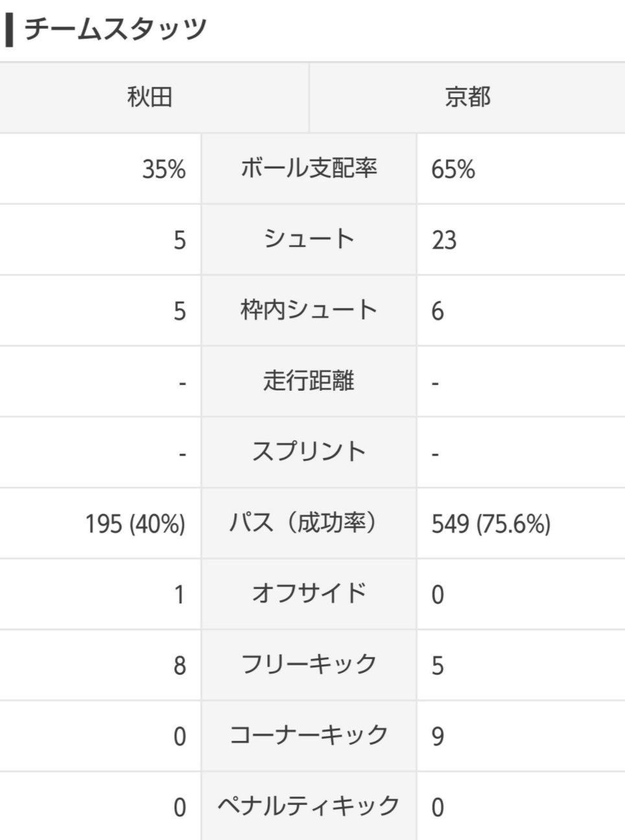625x840 pixels.
Task: Click the シュート stat label
Action: point(309,239)
